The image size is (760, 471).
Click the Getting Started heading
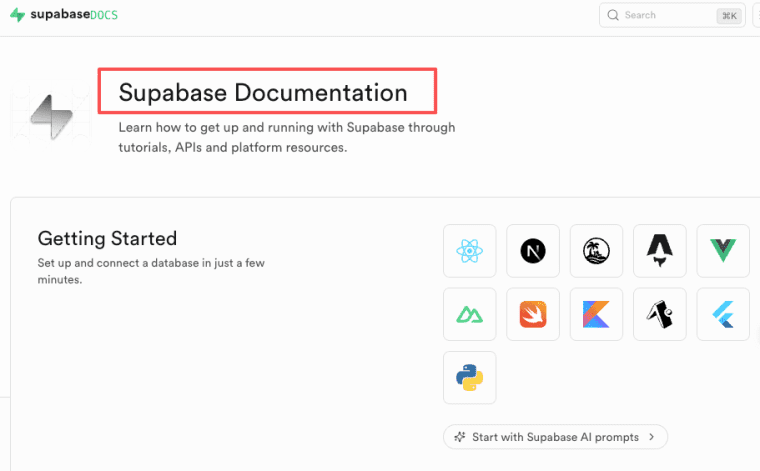107,238
